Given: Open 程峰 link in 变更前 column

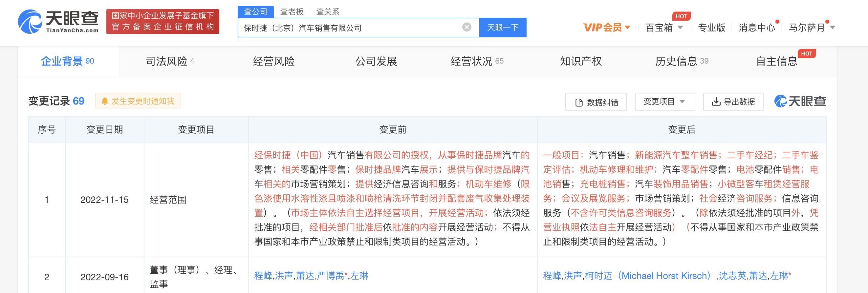Looking at the screenshot, I should tap(263, 276).
